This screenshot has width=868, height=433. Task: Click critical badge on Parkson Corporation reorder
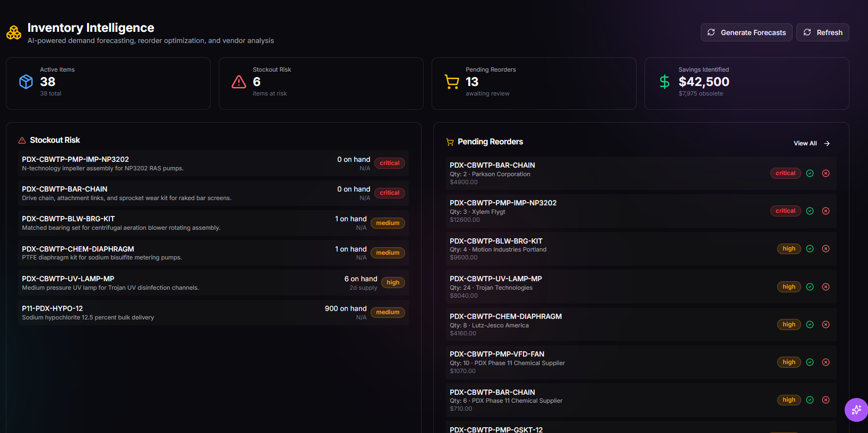point(786,174)
